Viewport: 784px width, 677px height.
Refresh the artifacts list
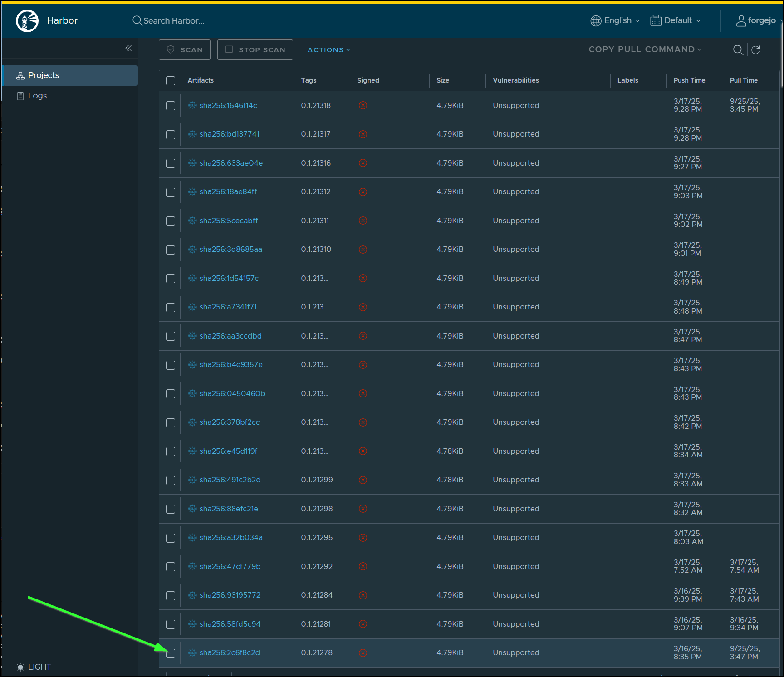755,50
